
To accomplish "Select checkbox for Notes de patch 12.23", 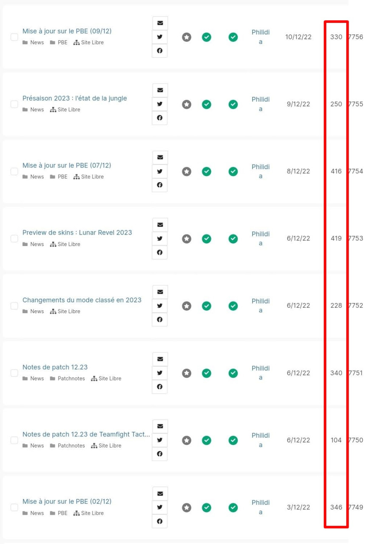I will [14, 373].
